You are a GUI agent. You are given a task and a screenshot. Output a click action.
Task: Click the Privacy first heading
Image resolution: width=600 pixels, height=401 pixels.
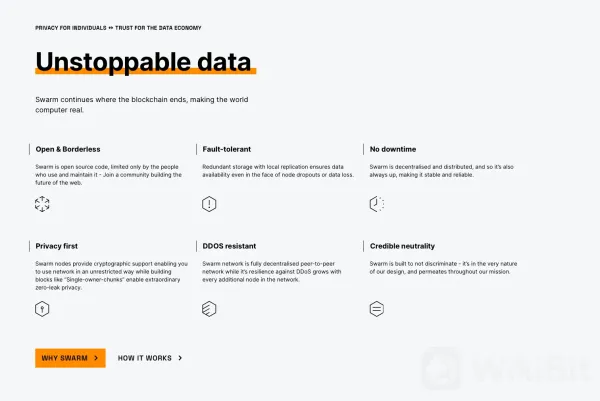pyautogui.click(x=57, y=246)
